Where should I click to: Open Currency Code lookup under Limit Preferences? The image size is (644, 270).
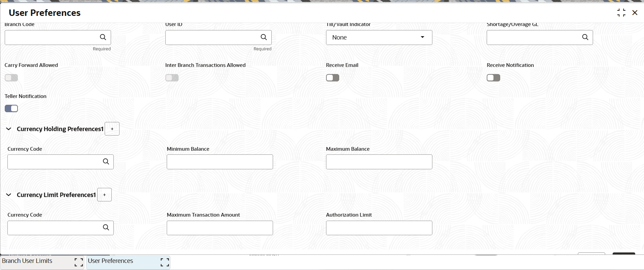tap(106, 227)
